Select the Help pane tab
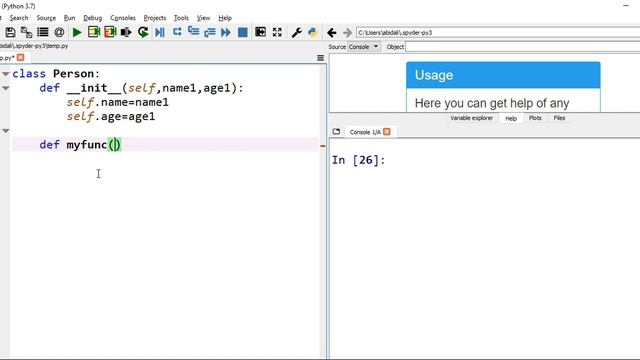This screenshot has width=640, height=360. click(x=511, y=118)
